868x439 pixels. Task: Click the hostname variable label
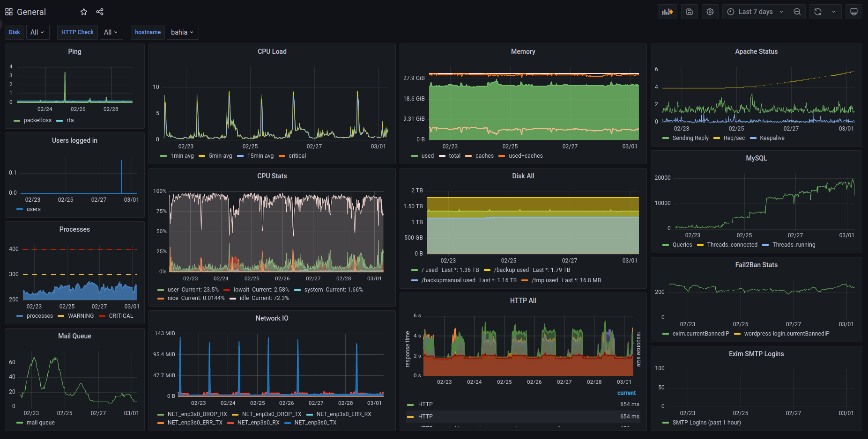[148, 32]
